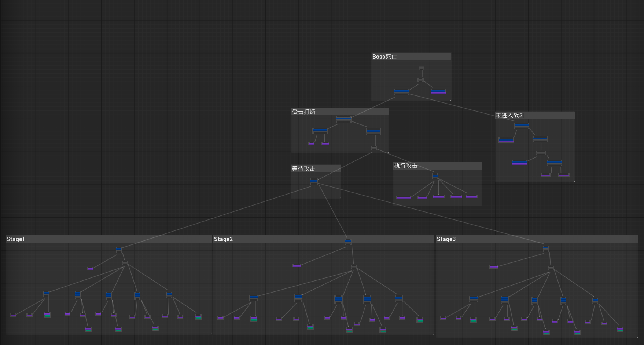Select the Stage1 comment box header

(109, 239)
